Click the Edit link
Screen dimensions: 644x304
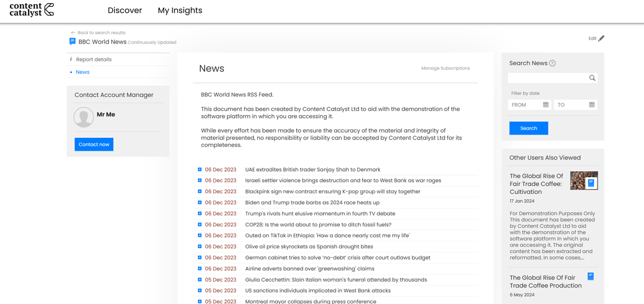593,39
